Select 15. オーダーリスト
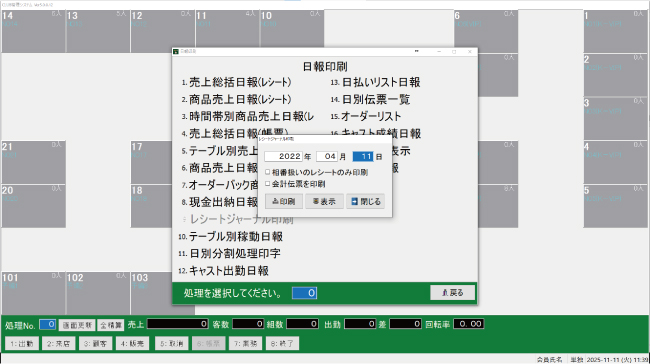Image resolution: width=650 pixels, height=364 pixels. point(366,116)
